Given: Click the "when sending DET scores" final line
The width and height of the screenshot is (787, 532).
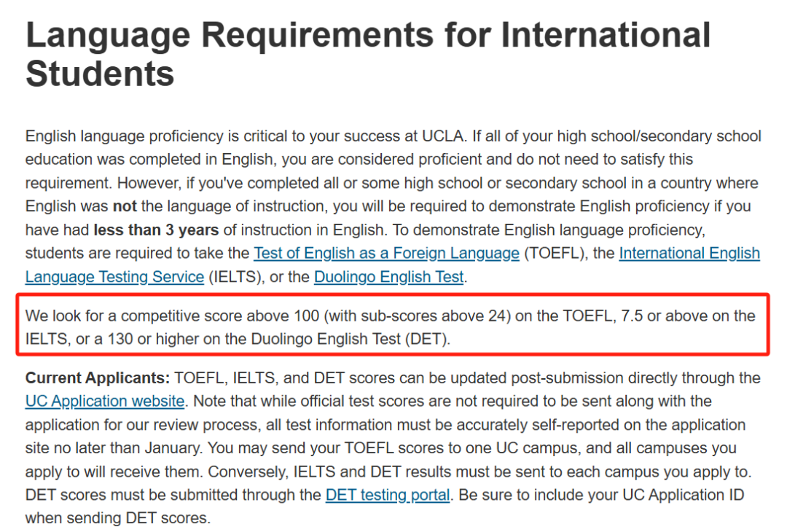Looking at the screenshot, I should 117,518.
